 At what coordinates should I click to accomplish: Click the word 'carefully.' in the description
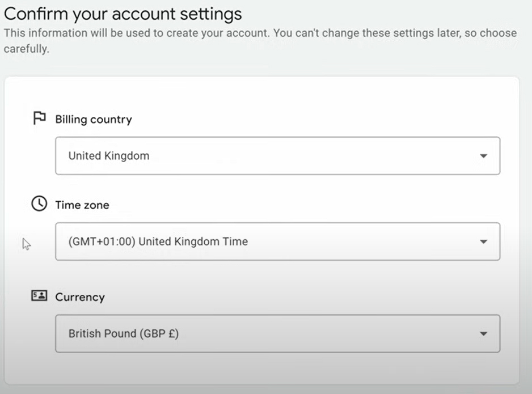click(27, 49)
